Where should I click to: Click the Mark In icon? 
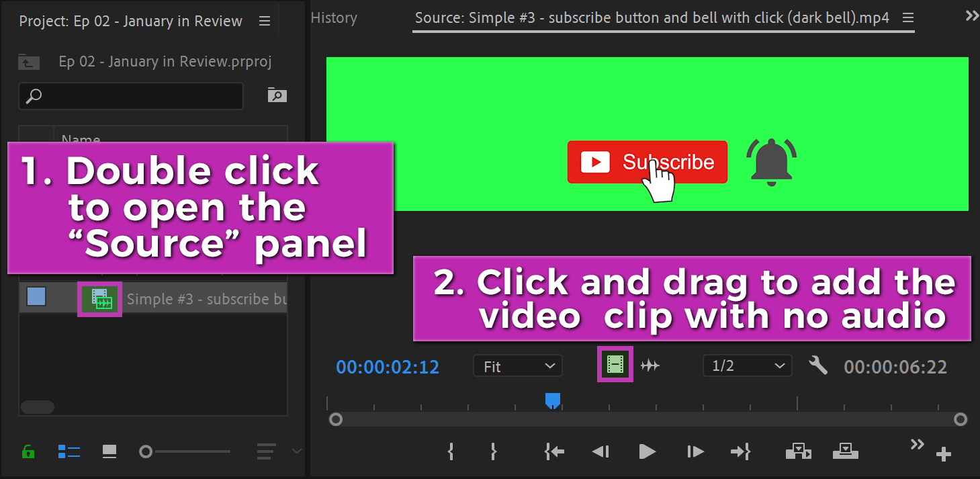[451, 451]
